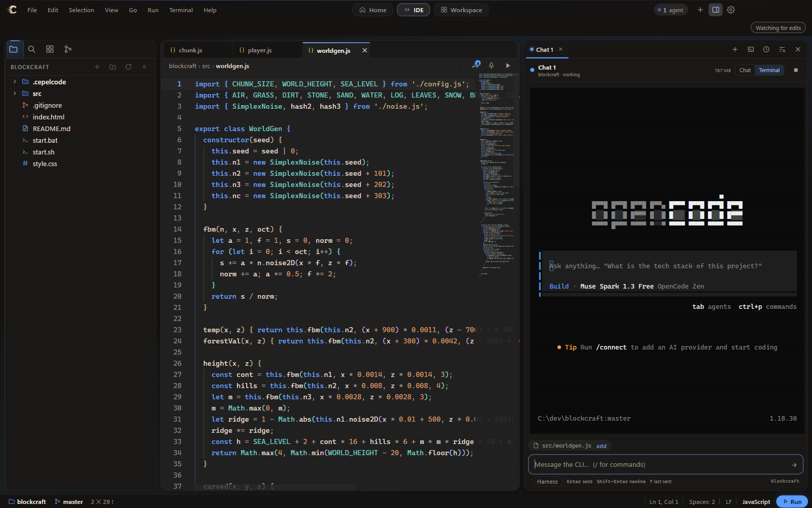Open the View menu

(112, 10)
